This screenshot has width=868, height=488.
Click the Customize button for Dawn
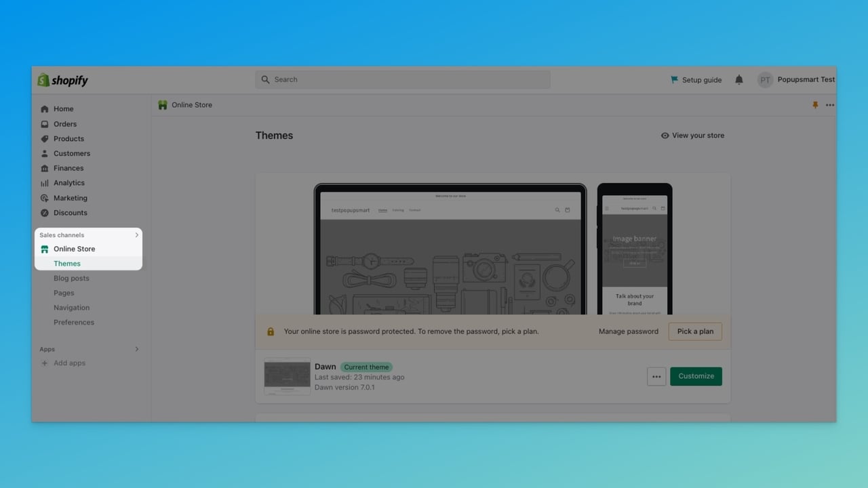(x=696, y=376)
